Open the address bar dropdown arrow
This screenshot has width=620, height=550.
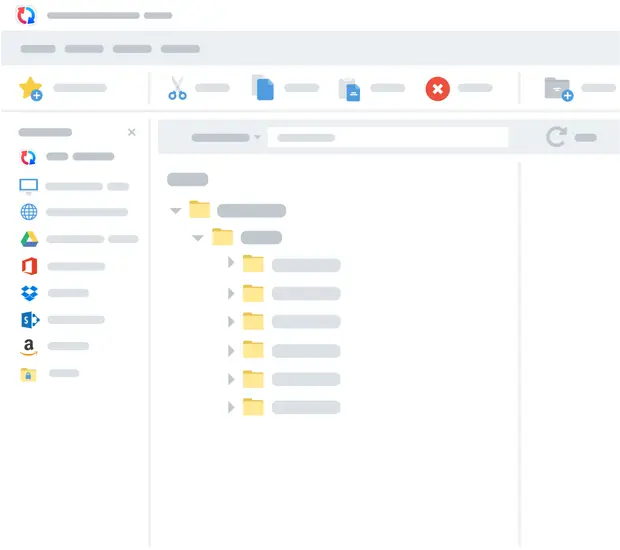click(x=257, y=137)
